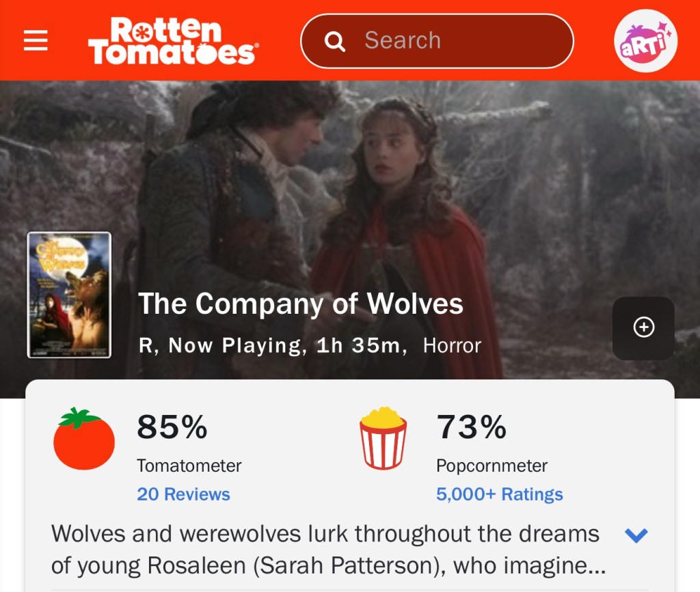Open The Company of Wolves poster thumbnail
The height and width of the screenshot is (592, 700).
[69, 295]
